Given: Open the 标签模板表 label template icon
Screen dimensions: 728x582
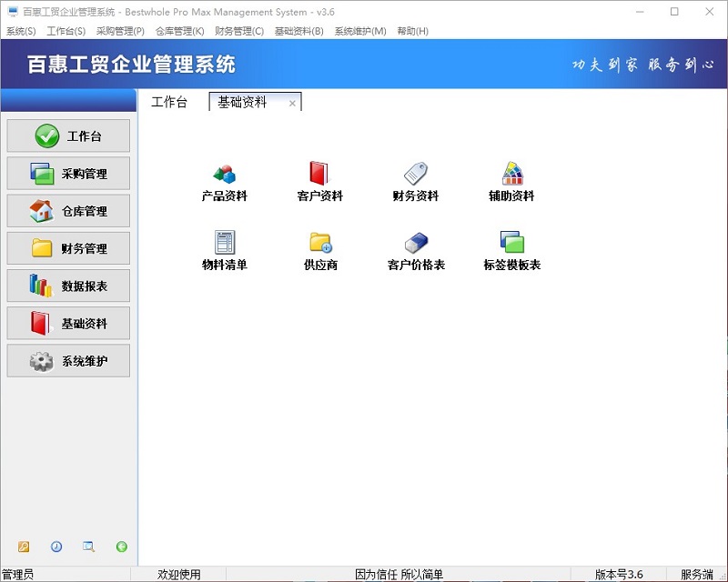Looking at the screenshot, I should pos(511,251).
